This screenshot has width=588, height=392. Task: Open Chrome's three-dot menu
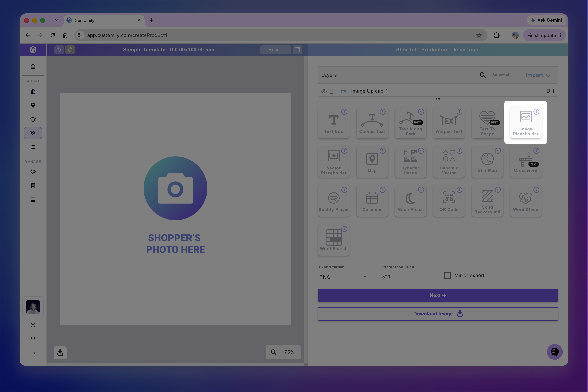[x=560, y=35]
